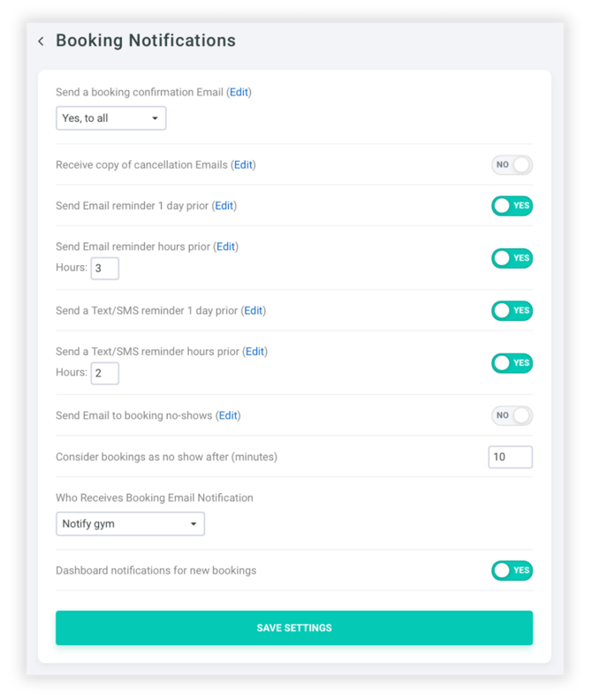Open the booking confirmation Email dropdown

click(x=110, y=118)
